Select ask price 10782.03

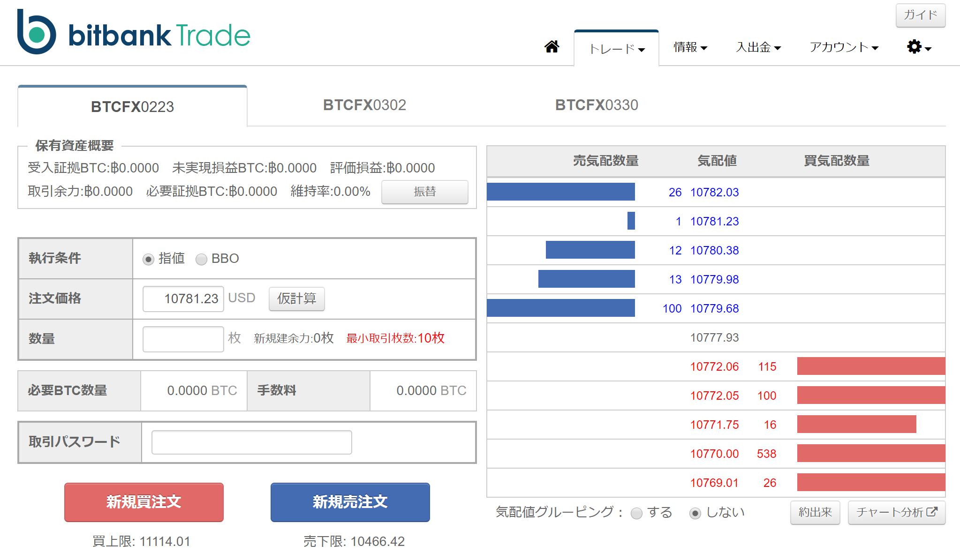(x=714, y=192)
